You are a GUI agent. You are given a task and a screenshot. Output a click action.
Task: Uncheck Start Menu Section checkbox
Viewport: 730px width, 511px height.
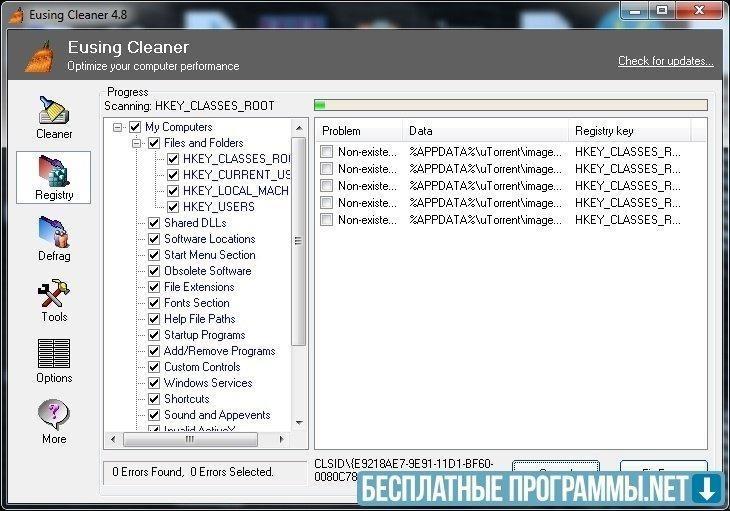(x=154, y=255)
